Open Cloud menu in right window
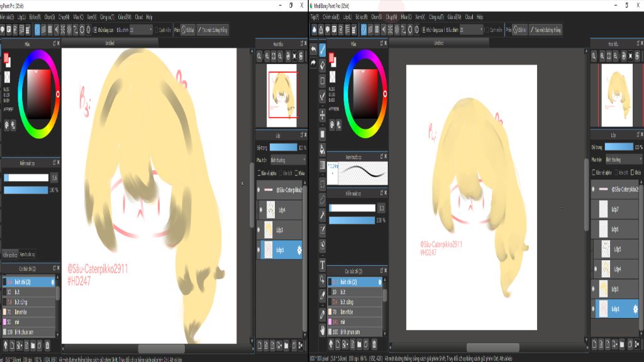The image size is (644, 362). 469,17
